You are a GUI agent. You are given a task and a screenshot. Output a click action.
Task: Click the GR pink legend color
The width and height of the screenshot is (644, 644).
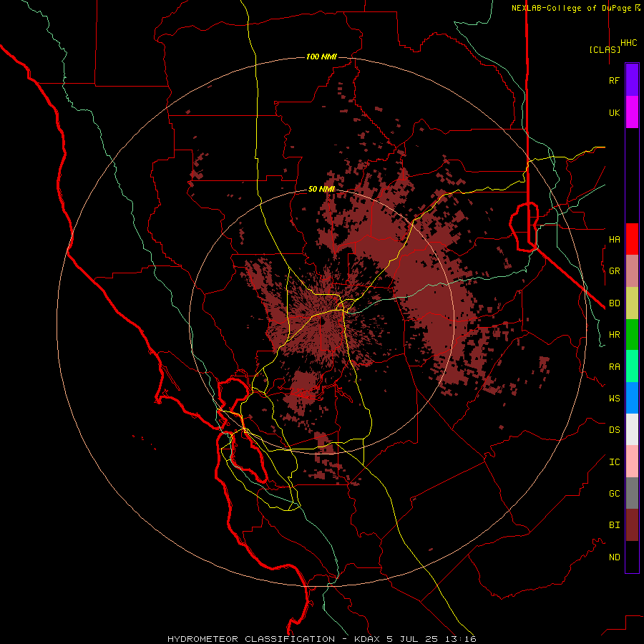[632, 271]
